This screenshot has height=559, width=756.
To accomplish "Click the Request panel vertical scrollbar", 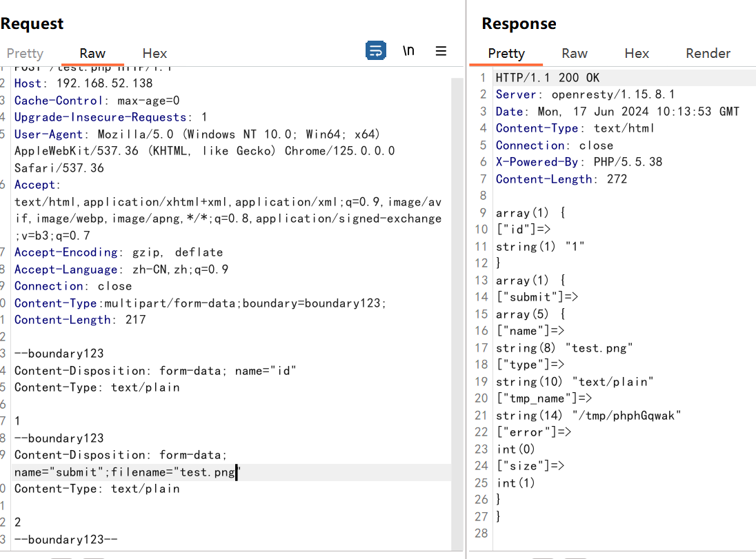I will tap(457, 276).
